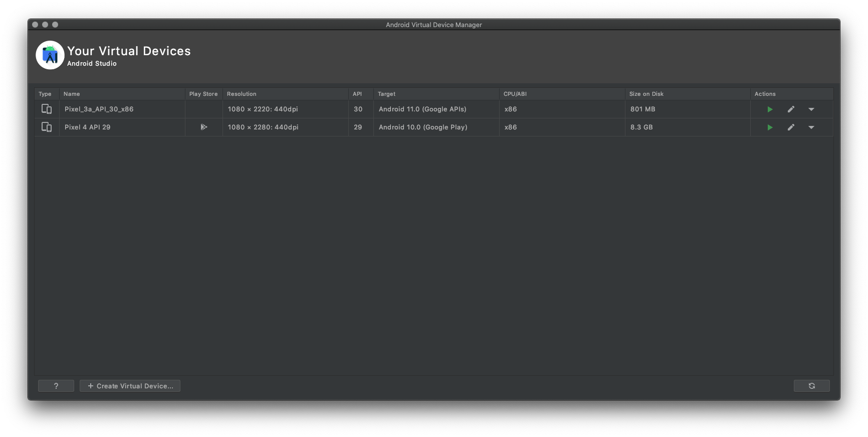Screen dimensions: 868x437
Task: Select the Pixel 4 API 29 name cell
Action: tap(122, 127)
